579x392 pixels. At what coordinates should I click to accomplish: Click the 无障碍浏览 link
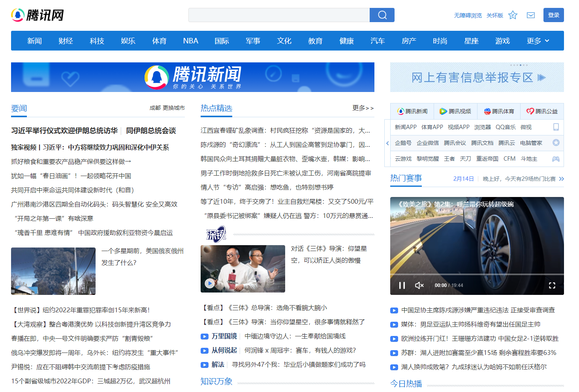(x=468, y=15)
